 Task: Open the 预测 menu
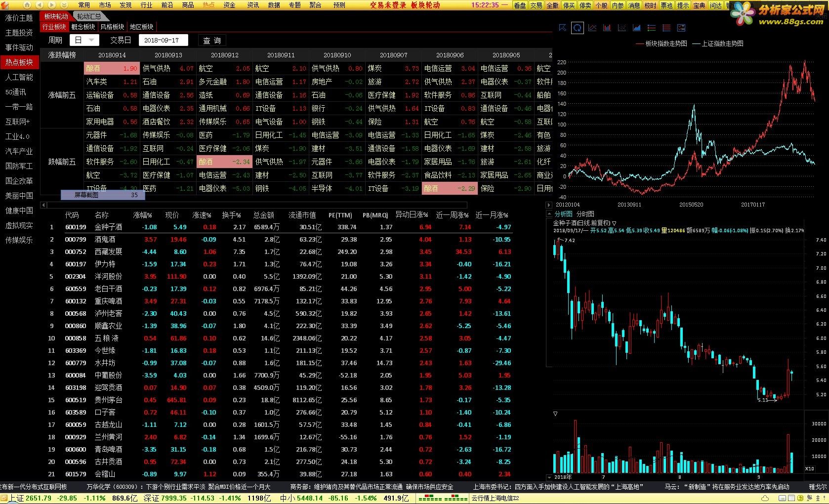pyautogui.click(x=339, y=5)
